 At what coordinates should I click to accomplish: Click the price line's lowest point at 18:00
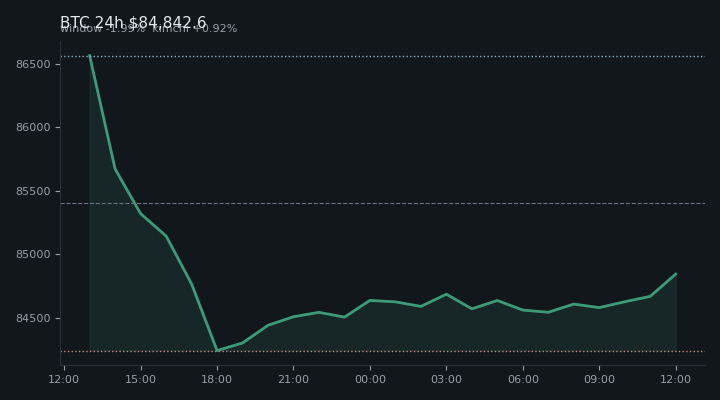tap(217, 350)
